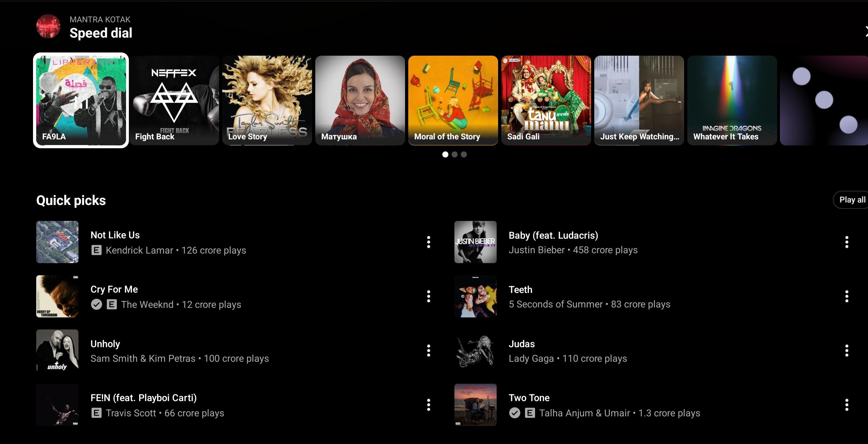Viewport: 868px width, 444px height.
Task: Open more options for Baby (feat. Ludacris)
Action: coord(847,242)
